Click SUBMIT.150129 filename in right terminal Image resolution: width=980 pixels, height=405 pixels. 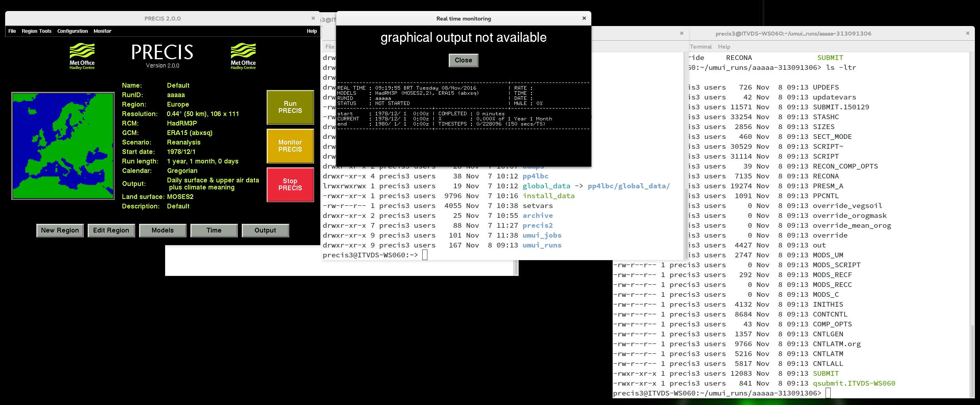click(841, 107)
